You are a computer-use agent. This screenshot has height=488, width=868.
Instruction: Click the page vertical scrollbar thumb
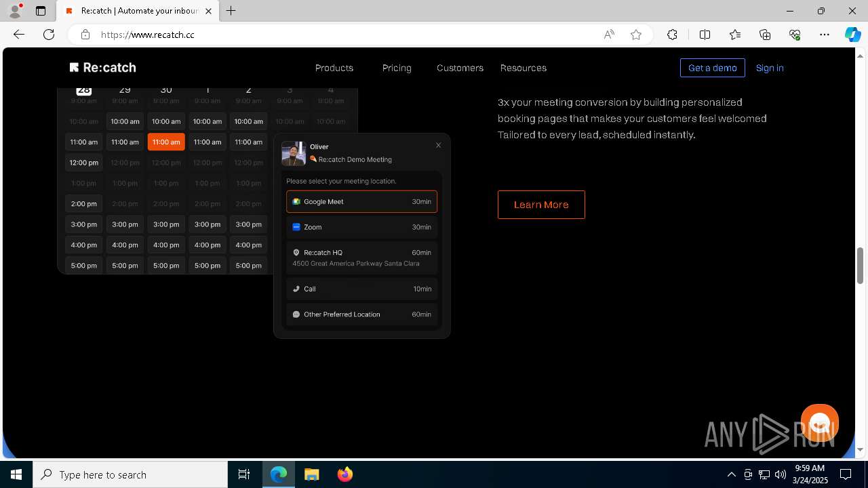click(860, 266)
